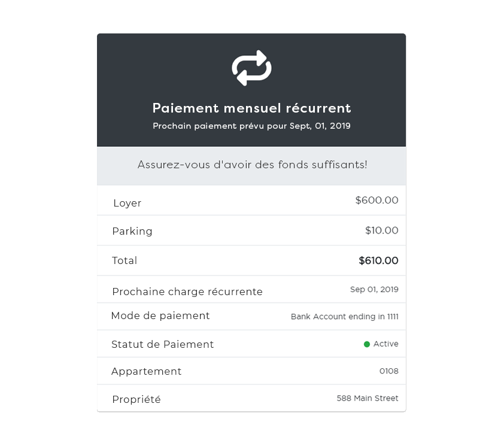This screenshot has height=446, width=504.
Task: Click the apartment number 0108
Action: pyautogui.click(x=388, y=371)
